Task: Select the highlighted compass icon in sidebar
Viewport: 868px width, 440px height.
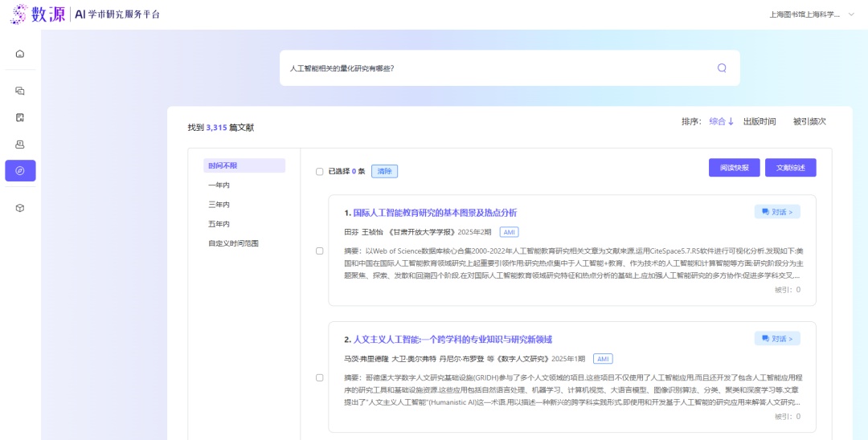Action: tap(20, 171)
